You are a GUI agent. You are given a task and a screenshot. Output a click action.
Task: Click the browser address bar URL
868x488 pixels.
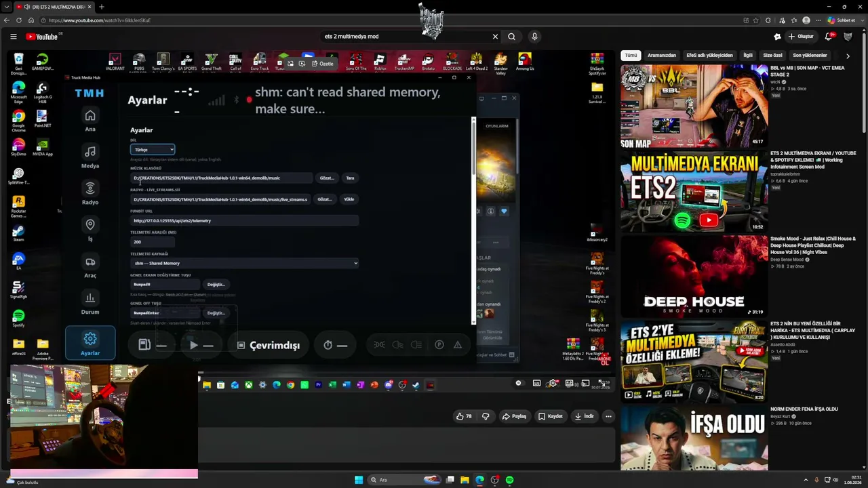coord(100,20)
